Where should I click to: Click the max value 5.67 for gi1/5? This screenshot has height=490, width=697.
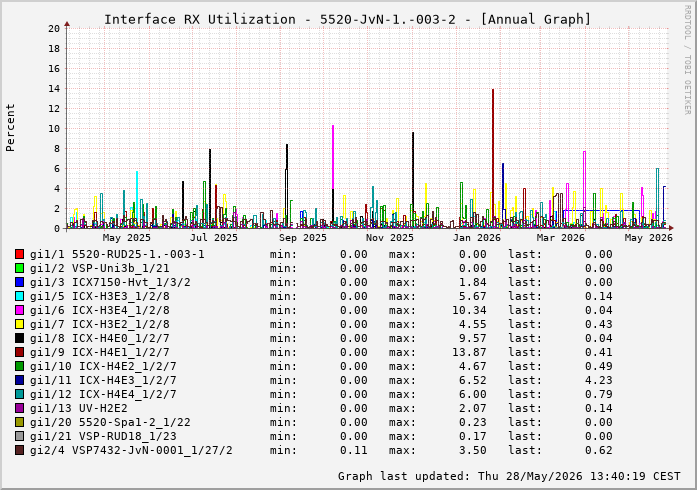[473, 296]
